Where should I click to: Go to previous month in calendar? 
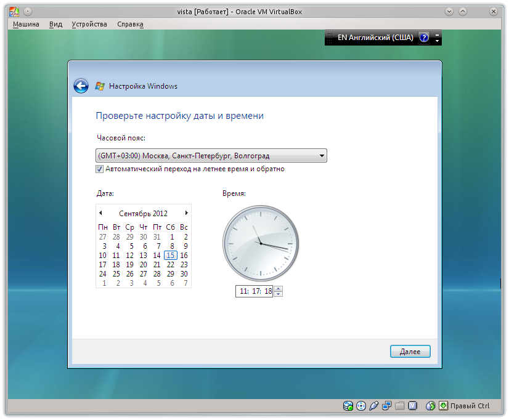[x=100, y=213]
